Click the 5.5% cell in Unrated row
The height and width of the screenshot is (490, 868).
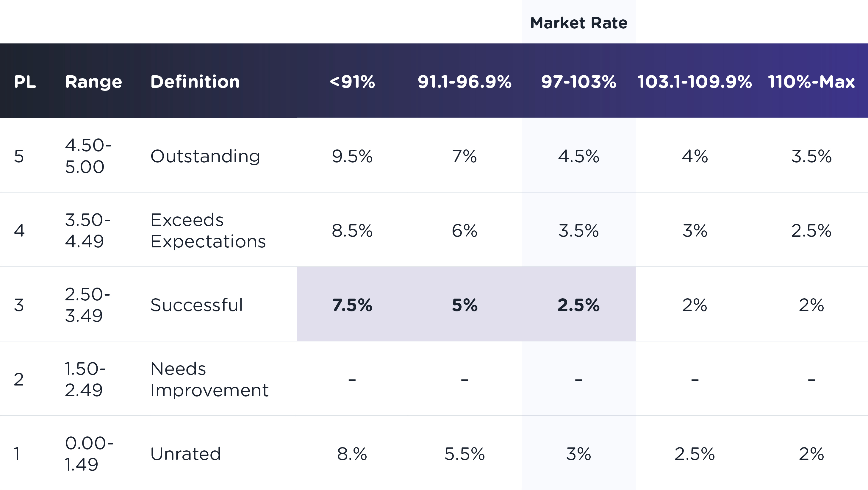coord(465,454)
